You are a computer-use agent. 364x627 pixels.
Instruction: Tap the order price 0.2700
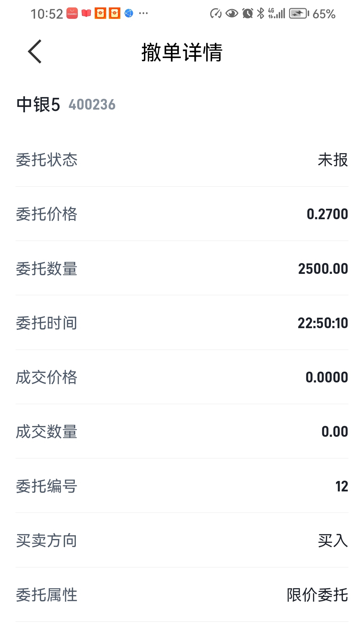(x=327, y=214)
